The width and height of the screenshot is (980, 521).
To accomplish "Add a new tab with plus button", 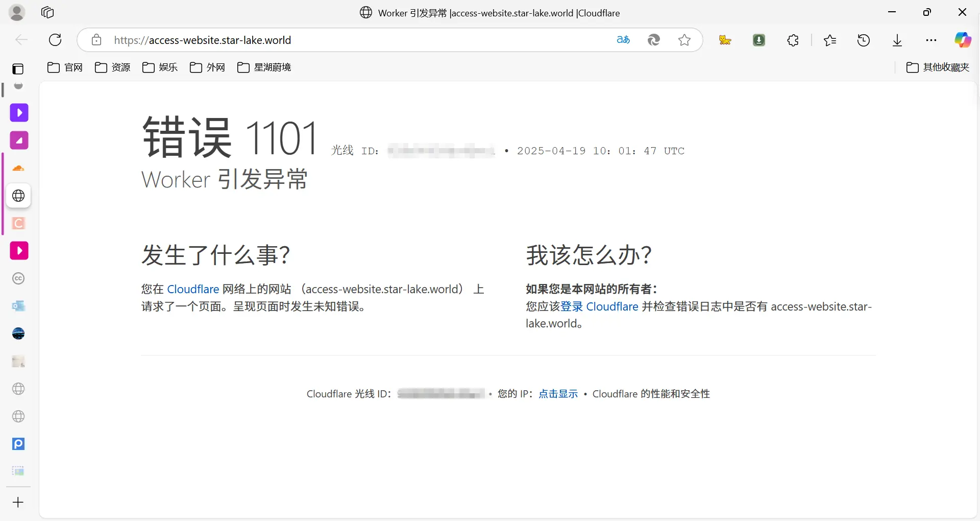I will (x=18, y=503).
